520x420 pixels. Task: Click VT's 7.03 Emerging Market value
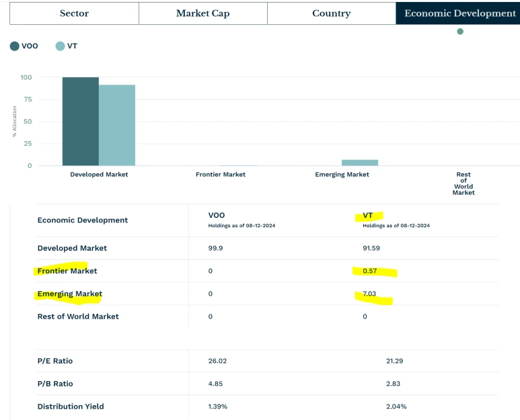pyautogui.click(x=371, y=294)
